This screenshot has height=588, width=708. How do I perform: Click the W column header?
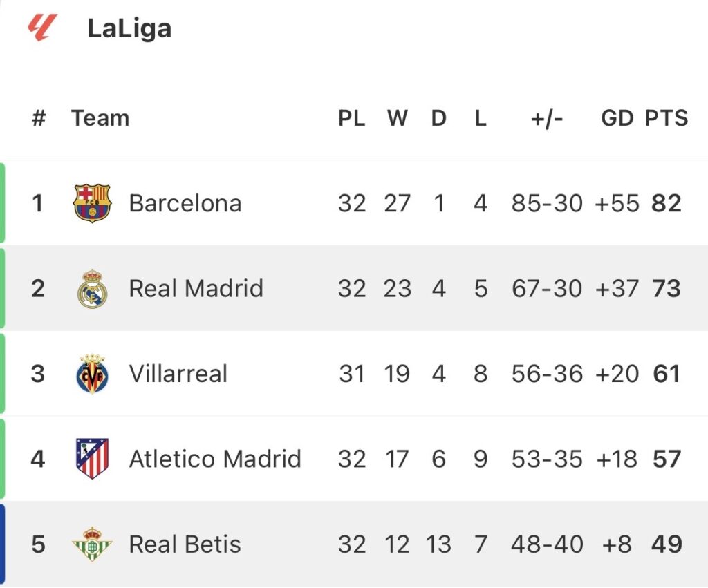[x=397, y=118]
